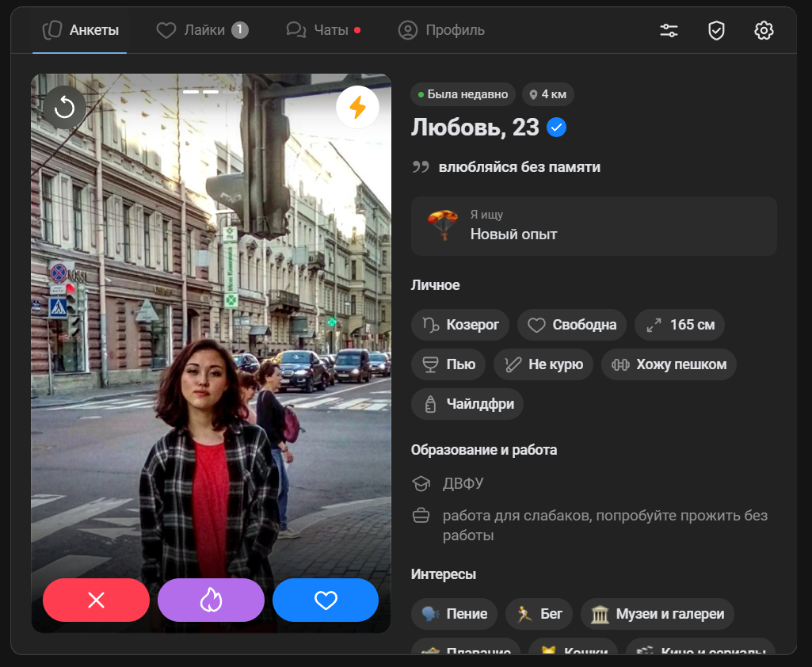Select the Козерог zodiac chip
The height and width of the screenshot is (667, 812).
pyautogui.click(x=460, y=325)
